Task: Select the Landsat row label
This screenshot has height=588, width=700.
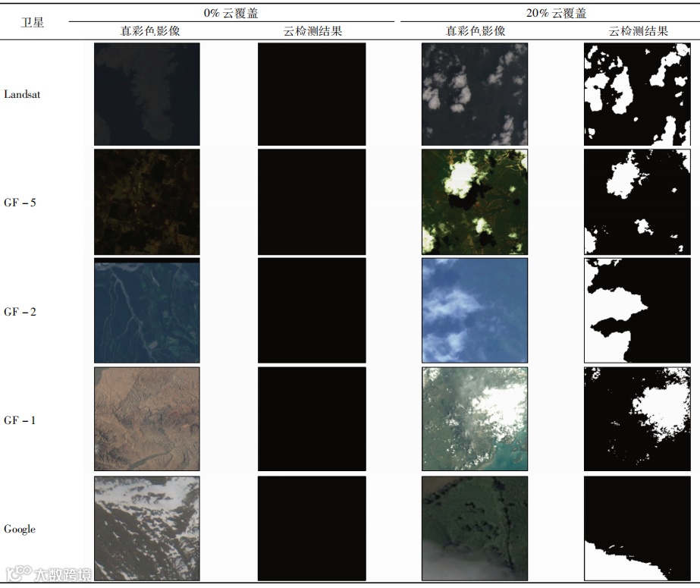Action: pyautogui.click(x=22, y=94)
